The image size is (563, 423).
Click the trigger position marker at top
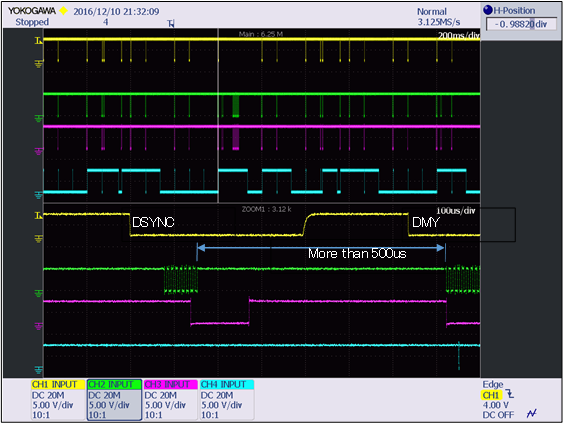click(x=171, y=24)
